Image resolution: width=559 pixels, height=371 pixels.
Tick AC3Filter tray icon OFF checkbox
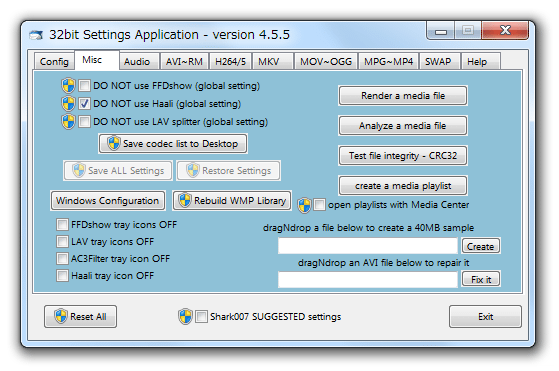tap(62, 259)
